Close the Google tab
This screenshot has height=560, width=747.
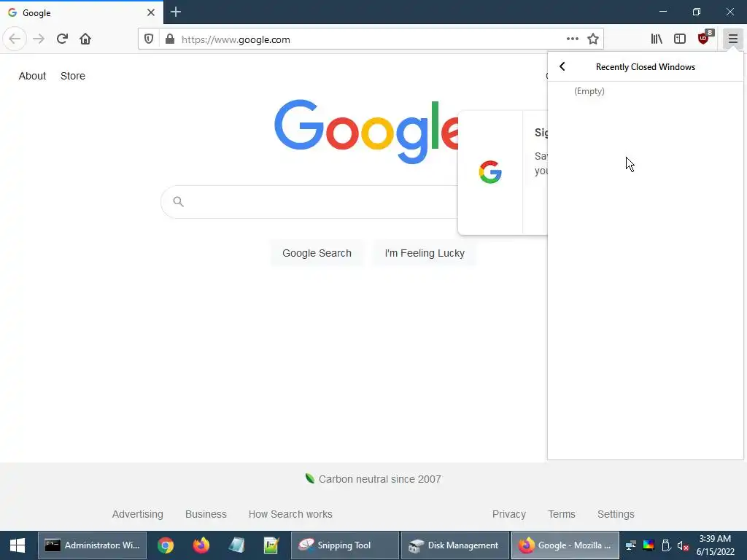click(151, 12)
